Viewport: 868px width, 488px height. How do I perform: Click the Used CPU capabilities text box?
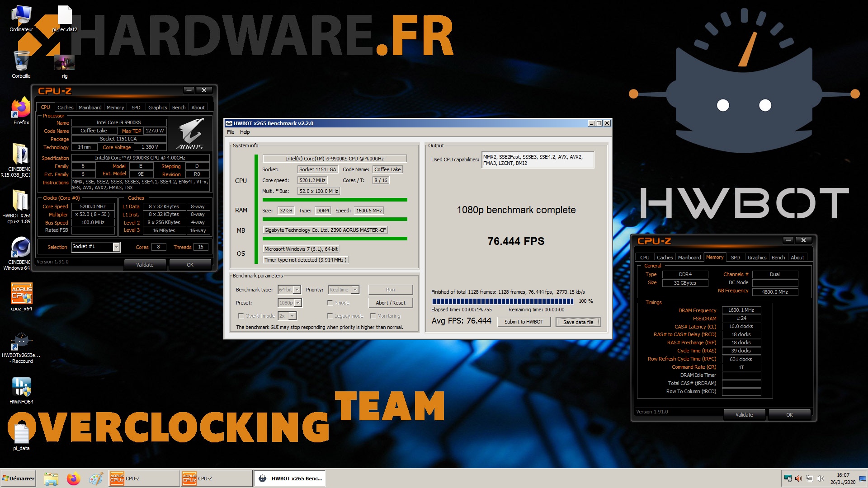tap(538, 160)
